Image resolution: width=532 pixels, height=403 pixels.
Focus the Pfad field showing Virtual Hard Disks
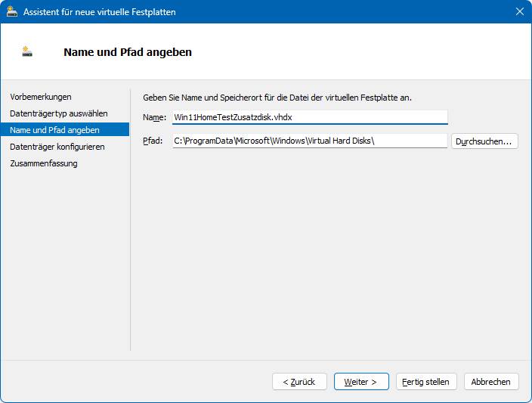310,141
